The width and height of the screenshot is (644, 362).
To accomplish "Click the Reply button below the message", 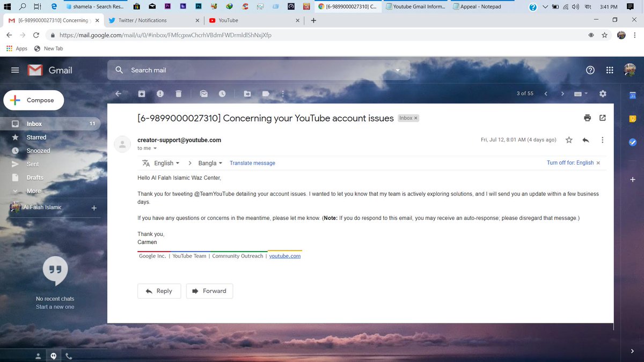I will coord(159,291).
